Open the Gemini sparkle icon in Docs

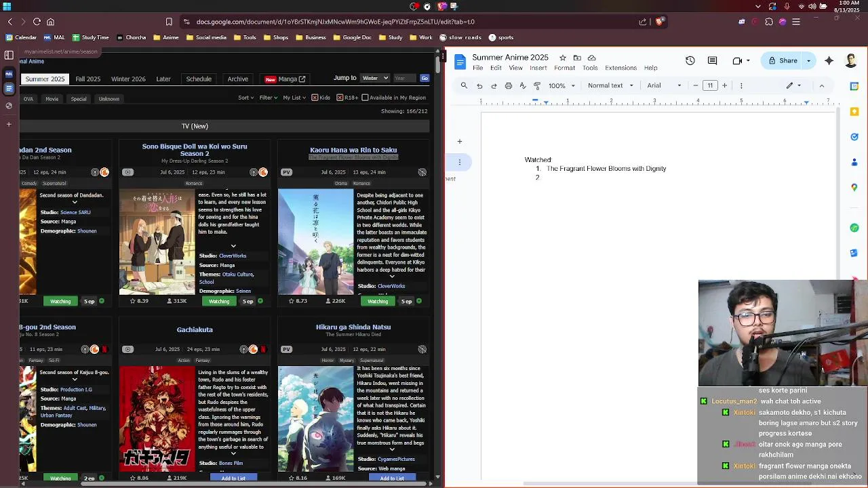pyautogui.click(x=829, y=61)
